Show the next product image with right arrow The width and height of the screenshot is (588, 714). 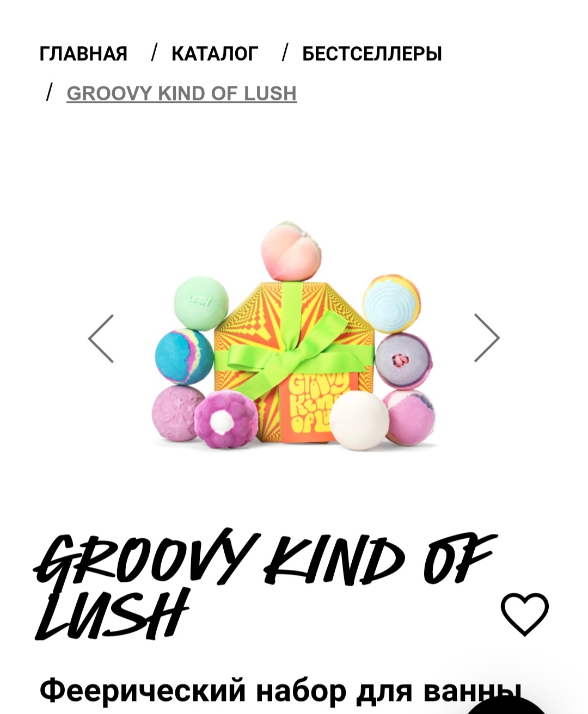486,338
